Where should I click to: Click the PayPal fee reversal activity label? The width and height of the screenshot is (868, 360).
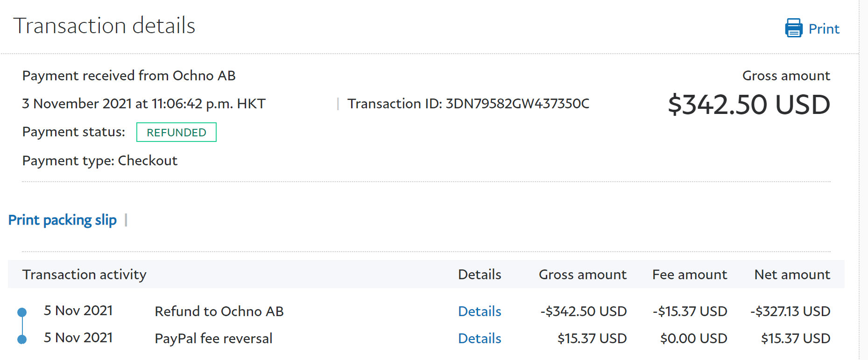[x=213, y=339]
